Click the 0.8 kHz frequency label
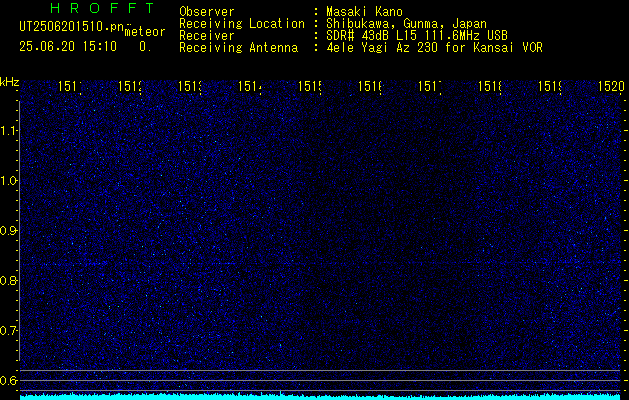The height and width of the screenshot is (400, 629). (8, 280)
